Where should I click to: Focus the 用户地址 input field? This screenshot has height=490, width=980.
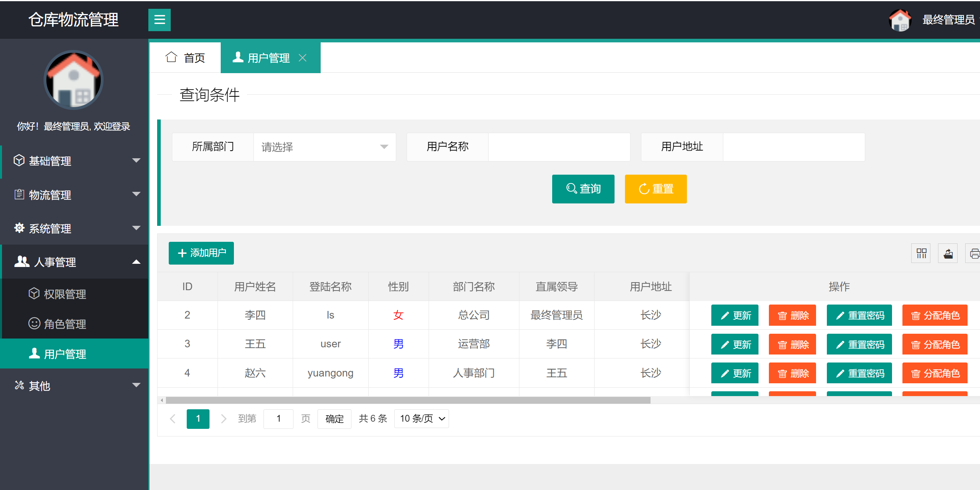point(794,147)
